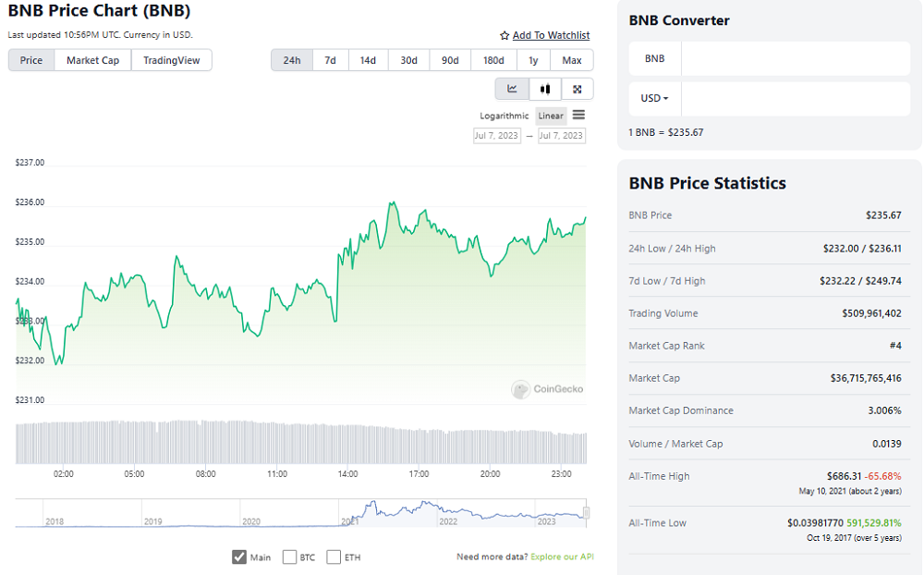The image size is (924, 575).
Task: Switch to candlestick chart view icon
Action: point(545,89)
